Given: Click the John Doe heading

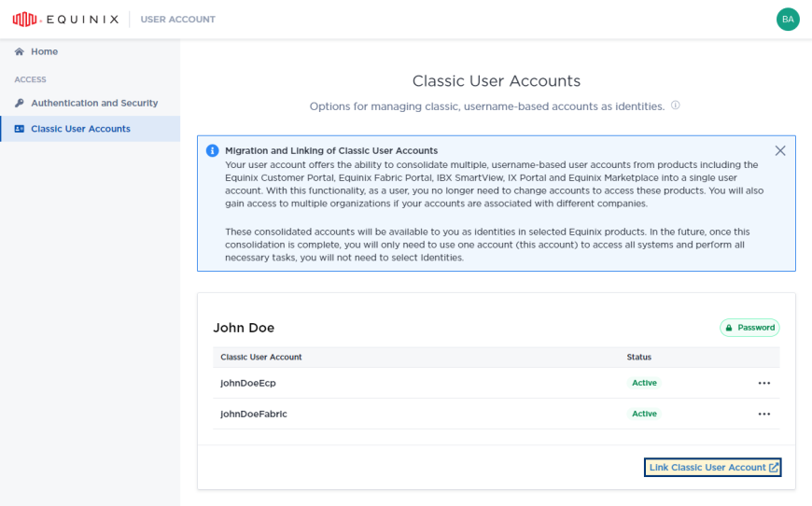Looking at the screenshot, I should coord(244,328).
